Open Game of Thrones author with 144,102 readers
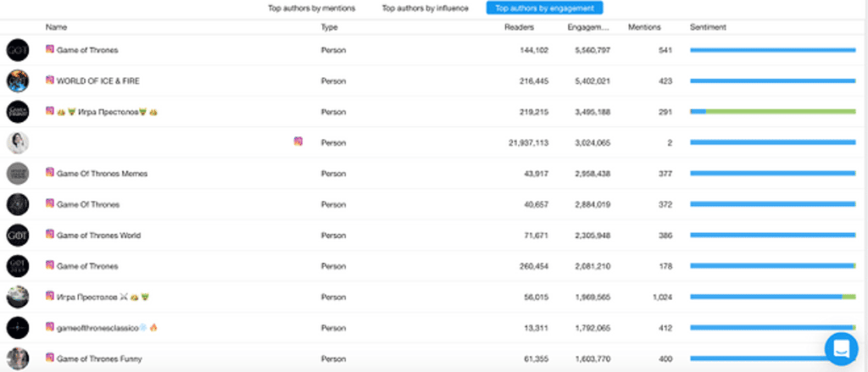868x372 pixels. [87, 50]
